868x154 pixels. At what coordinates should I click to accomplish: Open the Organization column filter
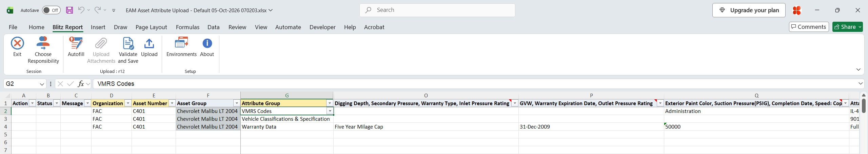pos(128,103)
